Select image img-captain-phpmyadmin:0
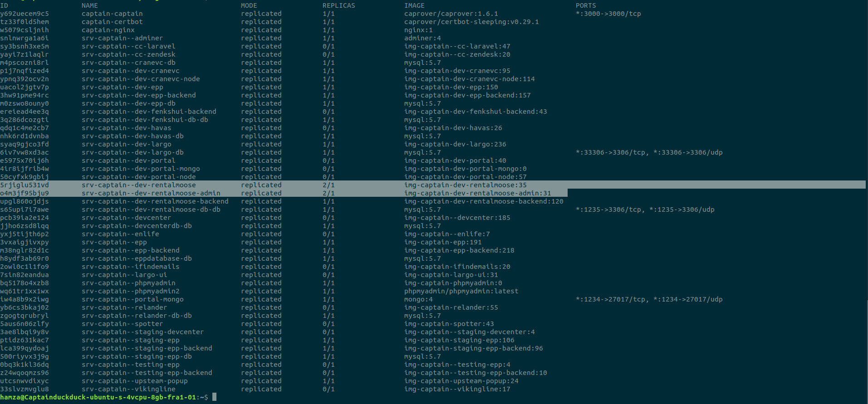Viewport: 868px width, 404px height. tap(453, 283)
